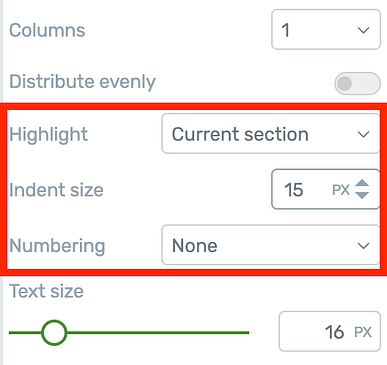Click the Numbering label text

[x=57, y=246]
